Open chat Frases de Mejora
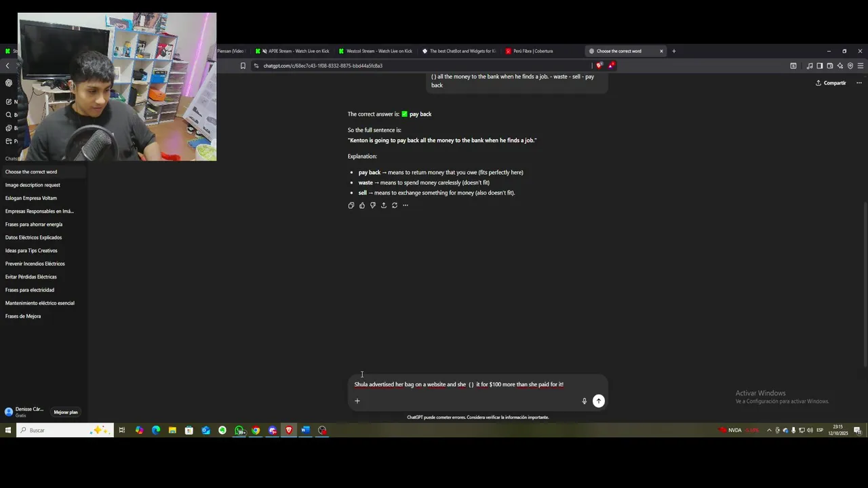Viewport: 868px width, 488px height. [43, 317]
